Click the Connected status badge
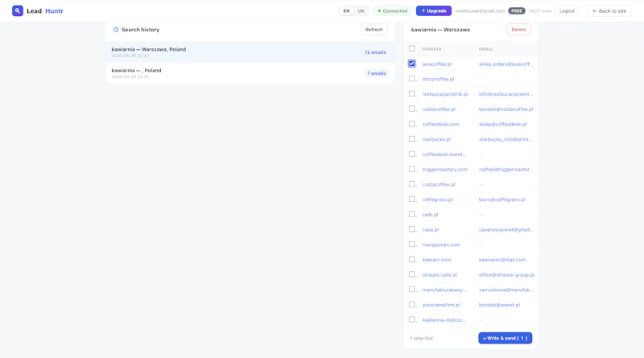Screen dimensions: 644x358 pyautogui.click(x=392, y=11)
